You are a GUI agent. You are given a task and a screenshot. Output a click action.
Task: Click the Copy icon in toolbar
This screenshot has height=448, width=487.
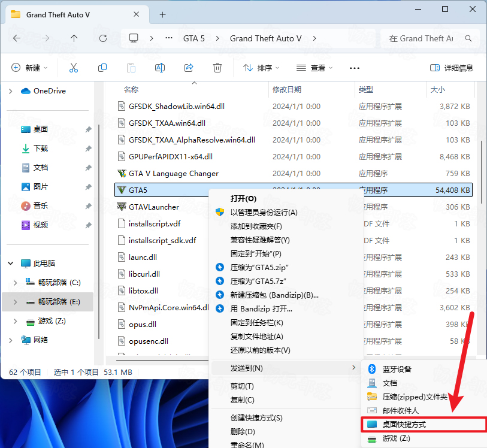[102, 68]
